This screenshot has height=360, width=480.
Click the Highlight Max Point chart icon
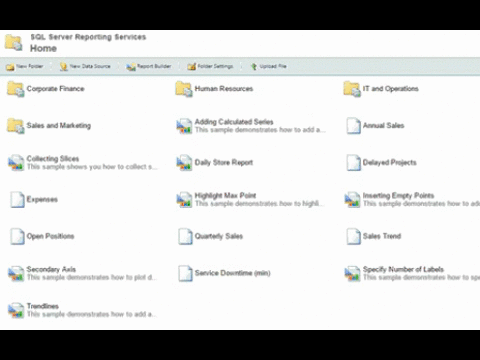pos(184,200)
